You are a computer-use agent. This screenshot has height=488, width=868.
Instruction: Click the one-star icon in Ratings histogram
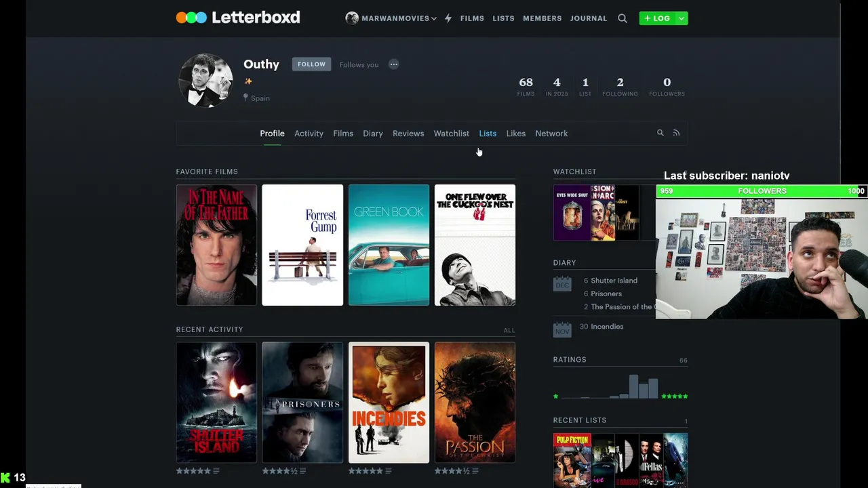coord(556,396)
